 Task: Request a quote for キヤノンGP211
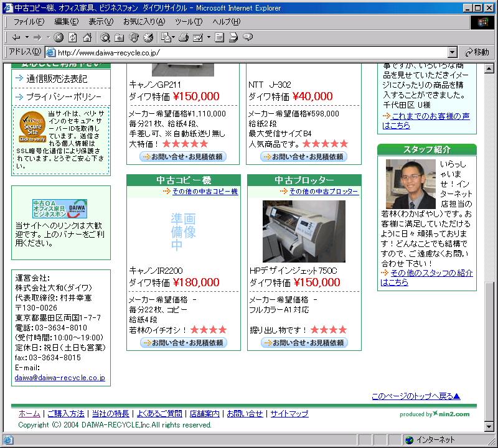183,157
